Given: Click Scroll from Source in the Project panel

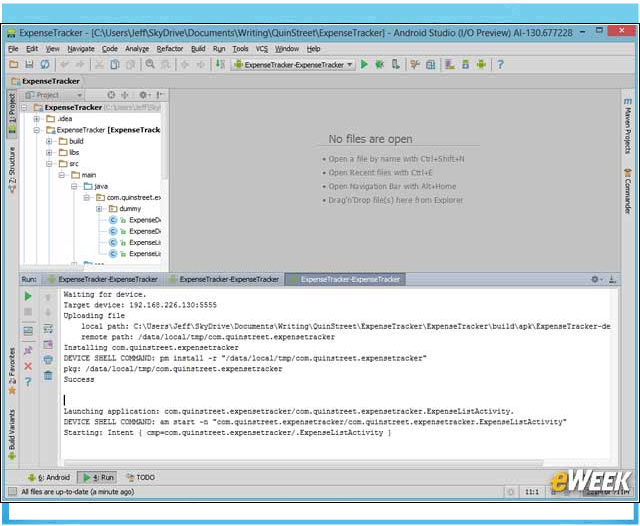Looking at the screenshot, I should (x=111, y=95).
